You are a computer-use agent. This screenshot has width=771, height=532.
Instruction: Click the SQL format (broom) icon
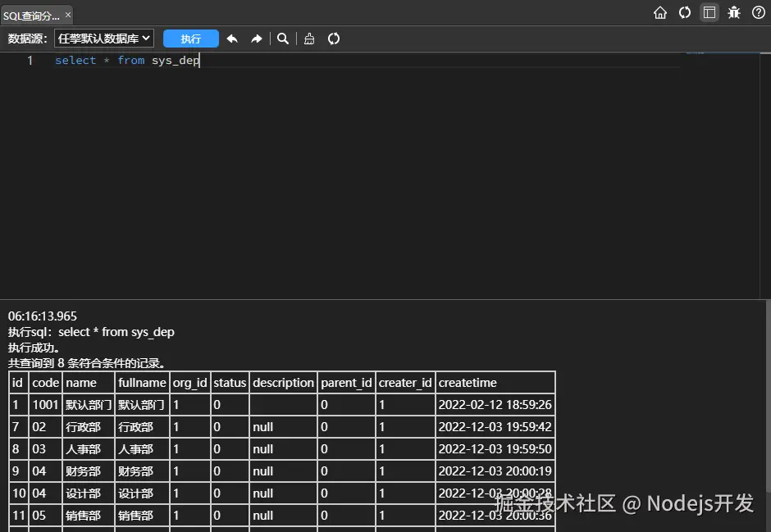click(x=309, y=38)
